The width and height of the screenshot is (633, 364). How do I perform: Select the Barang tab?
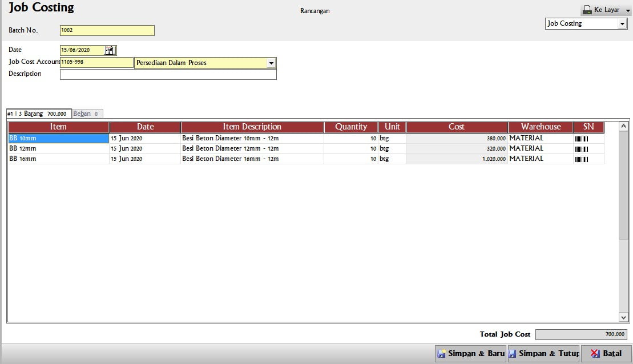pyautogui.click(x=39, y=114)
